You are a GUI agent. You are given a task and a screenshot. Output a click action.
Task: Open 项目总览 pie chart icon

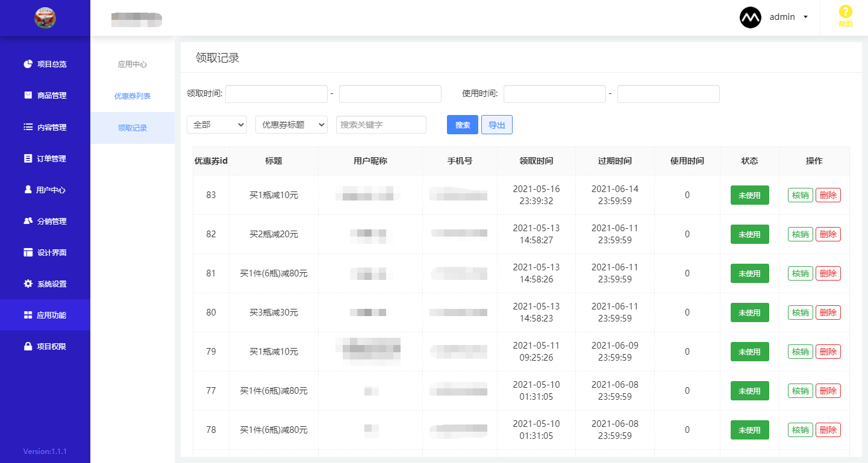(28, 64)
